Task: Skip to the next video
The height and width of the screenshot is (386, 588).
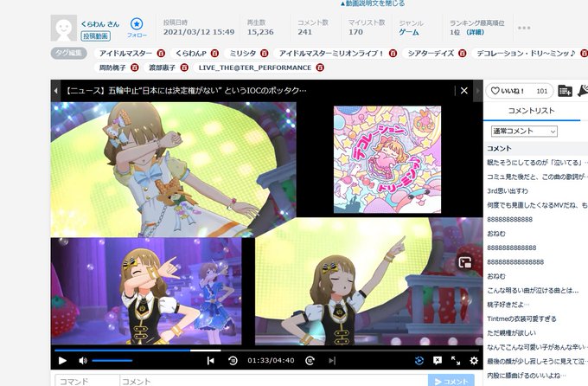Action: coord(332,361)
